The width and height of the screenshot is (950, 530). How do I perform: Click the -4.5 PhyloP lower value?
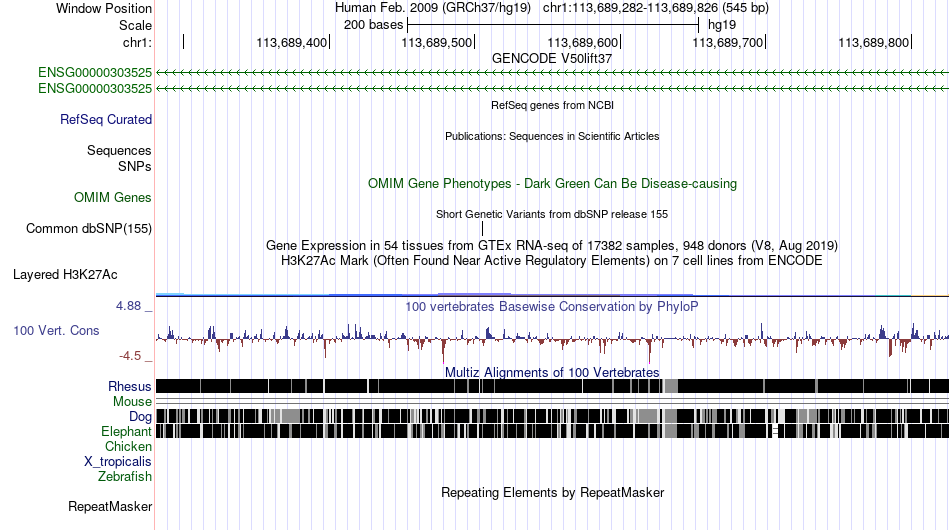[x=130, y=356]
